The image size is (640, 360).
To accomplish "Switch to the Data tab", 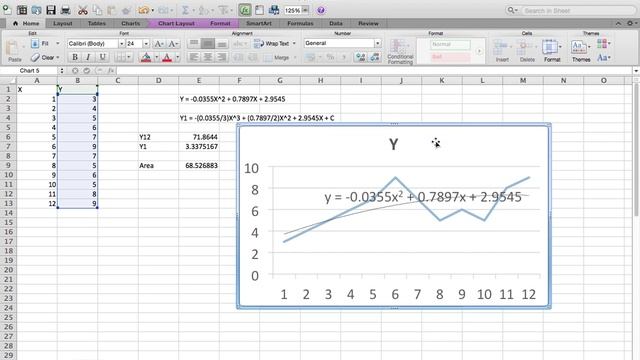I will tap(336, 23).
